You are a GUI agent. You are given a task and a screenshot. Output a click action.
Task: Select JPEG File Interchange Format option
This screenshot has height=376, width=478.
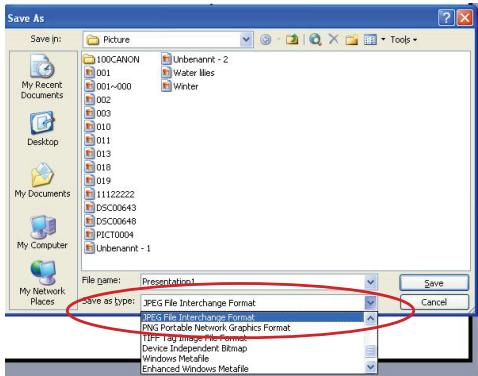pyautogui.click(x=253, y=317)
